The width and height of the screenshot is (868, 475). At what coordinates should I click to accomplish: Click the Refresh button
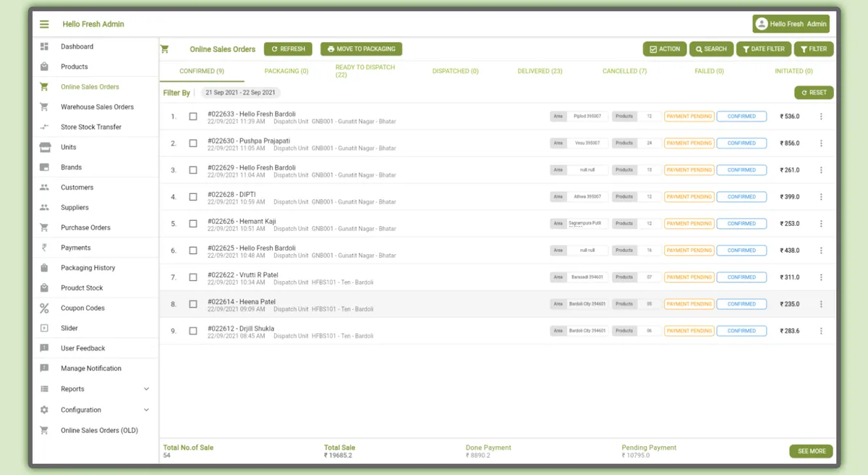click(x=288, y=49)
